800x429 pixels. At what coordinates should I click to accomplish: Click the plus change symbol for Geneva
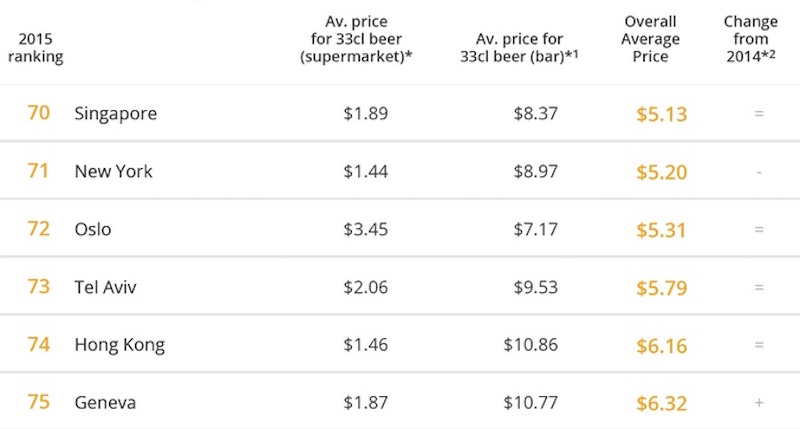click(759, 403)
